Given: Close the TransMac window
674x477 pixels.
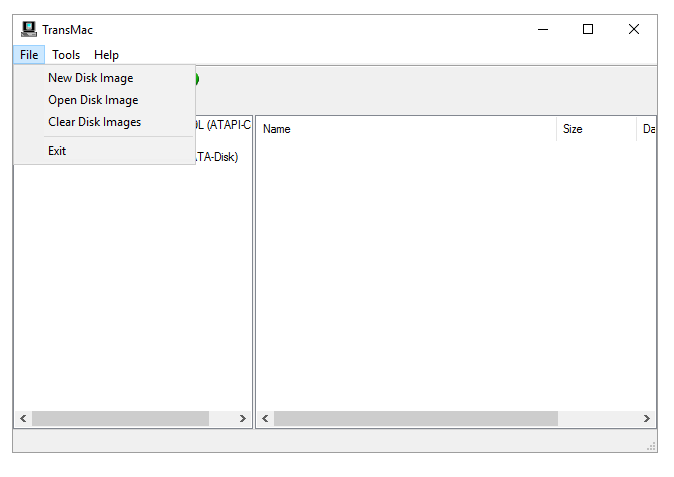Looking at the screenshot, I should 634,29.
